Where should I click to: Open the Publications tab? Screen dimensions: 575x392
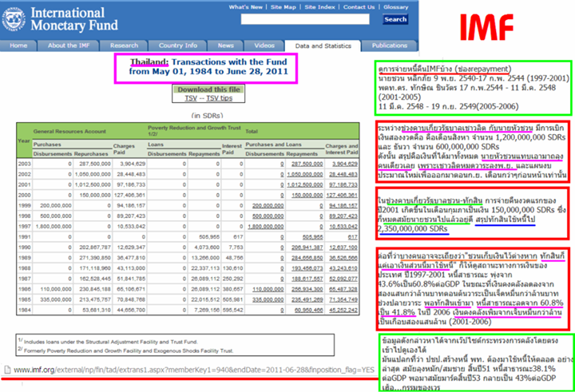click(390, 46)
